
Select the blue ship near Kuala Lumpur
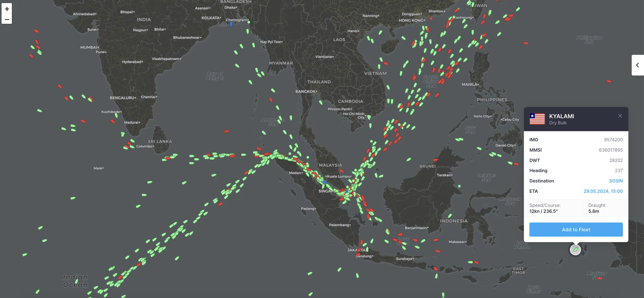click(x=325, y=182)
